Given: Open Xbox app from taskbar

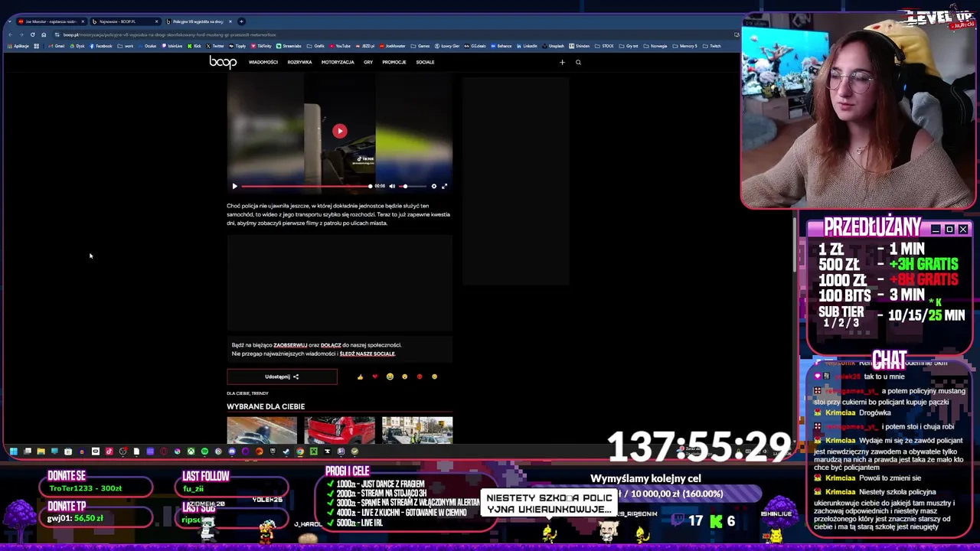Looking at the screenshot, I should (x=191, y=452).
